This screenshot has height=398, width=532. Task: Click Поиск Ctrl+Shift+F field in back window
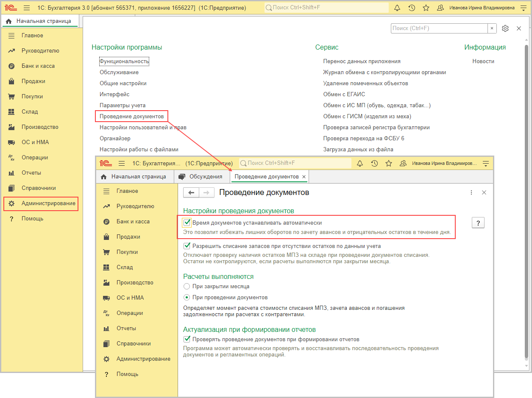326,8
